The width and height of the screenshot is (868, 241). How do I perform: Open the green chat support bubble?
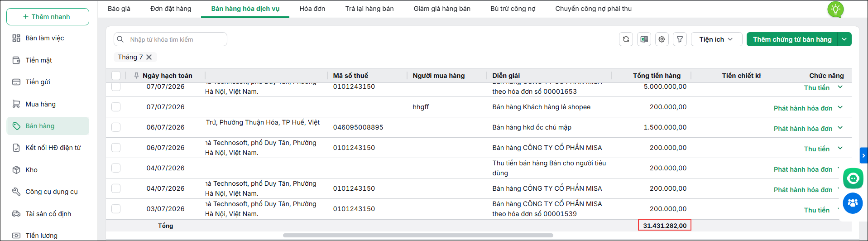(x=853, y=178)
